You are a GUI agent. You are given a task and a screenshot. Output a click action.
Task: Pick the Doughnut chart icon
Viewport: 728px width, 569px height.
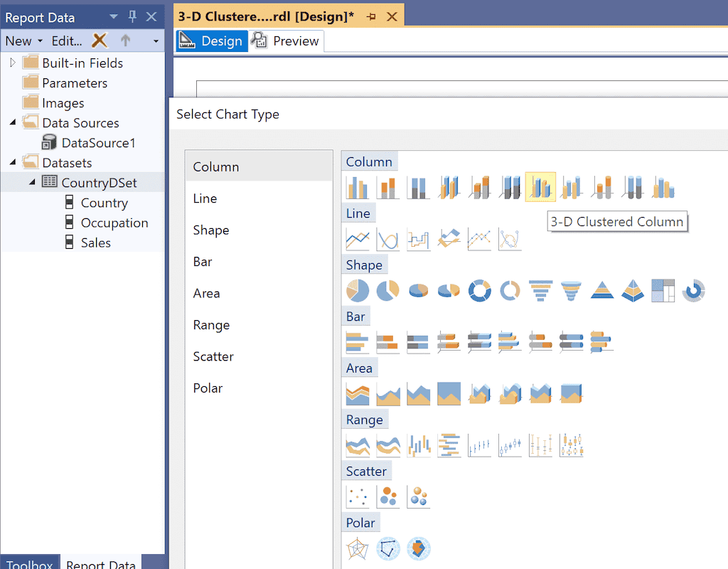click(x=479, y=290)
